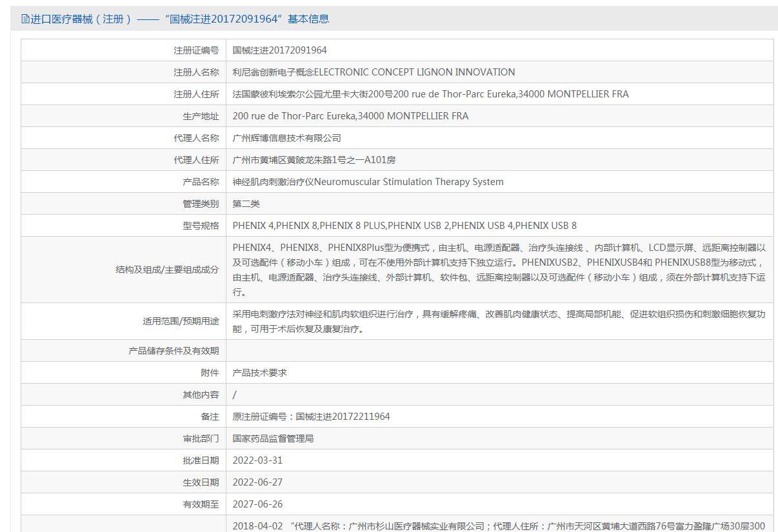
Task: Click the 管理类别 label
Action: [201, 204]
